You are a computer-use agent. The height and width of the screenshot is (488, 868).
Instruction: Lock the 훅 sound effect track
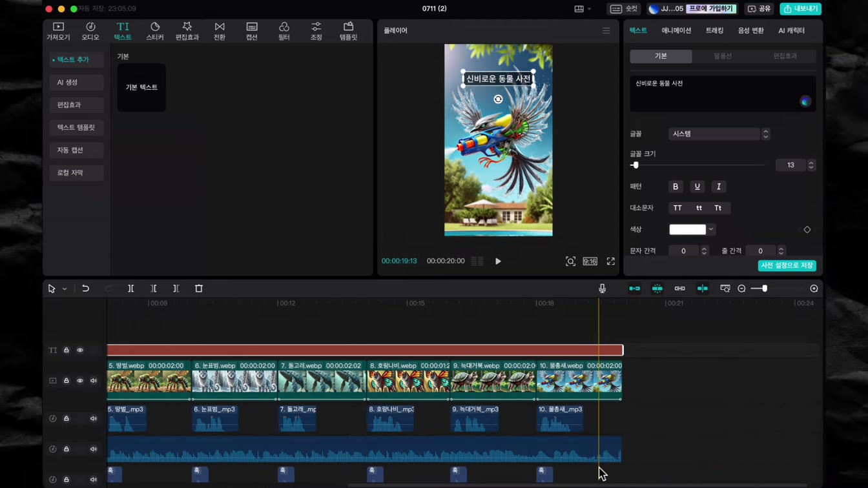(66, 480)
